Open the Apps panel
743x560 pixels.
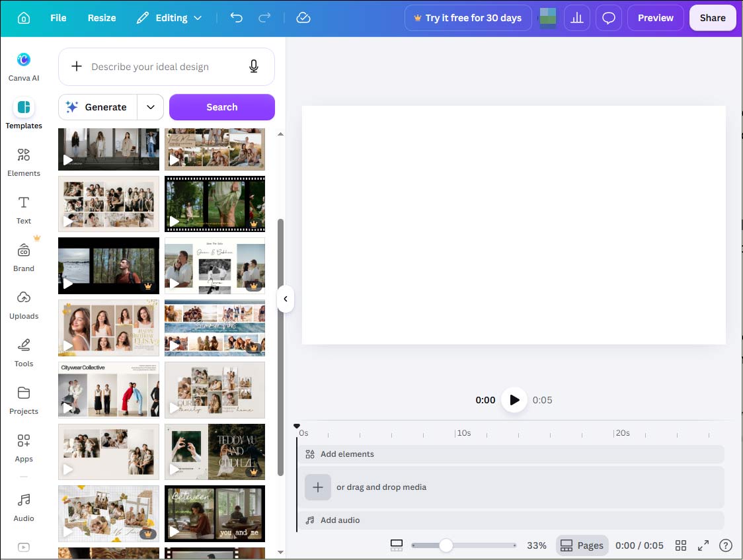pos(24,448)
